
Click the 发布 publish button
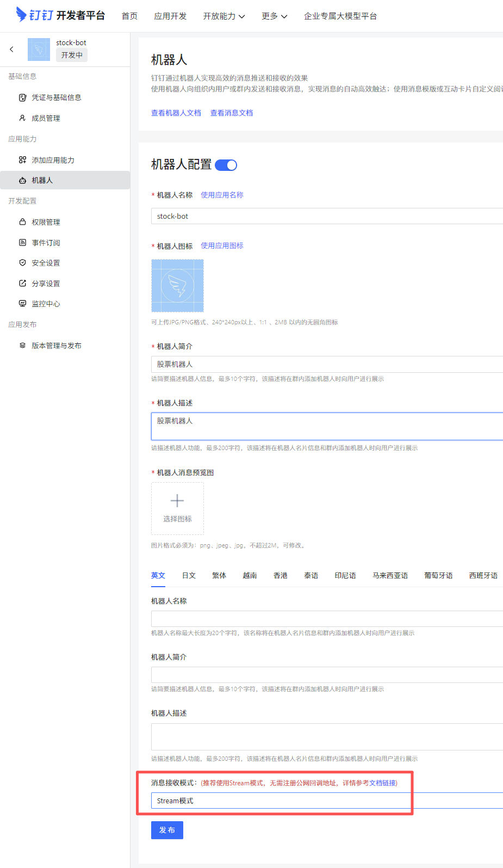pyautogui.click(x=167, y=830)
